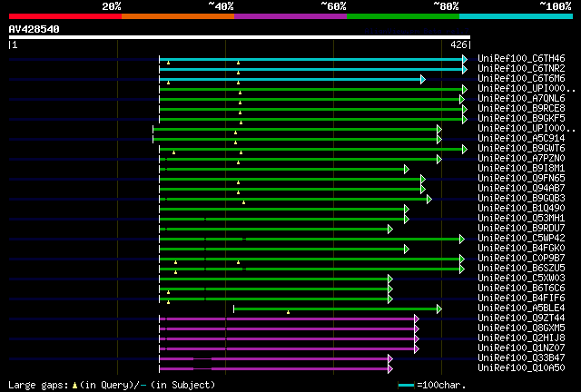Open the UniRef100_Q9FN65 hit label

[521, 179]
